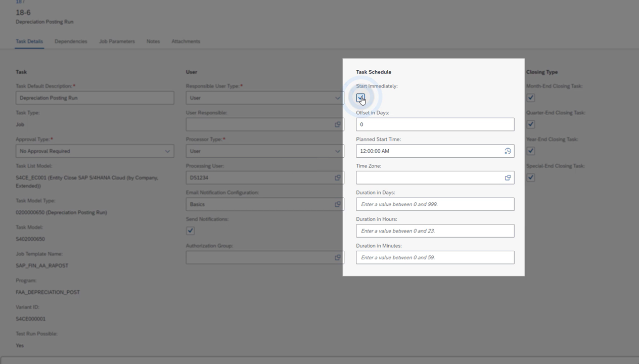Viewport: 639px width, 364px height.
Task: Open value help for Processing User field
Action: [x=338, y=177]
